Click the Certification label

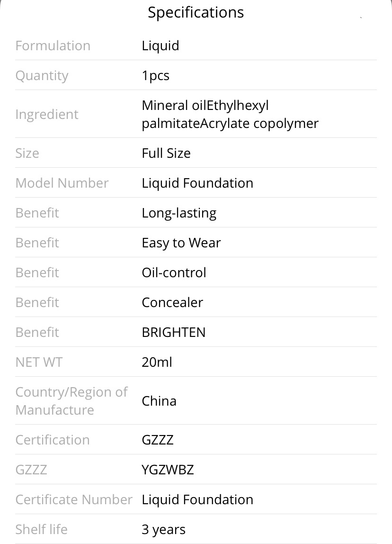pos(53,440)
